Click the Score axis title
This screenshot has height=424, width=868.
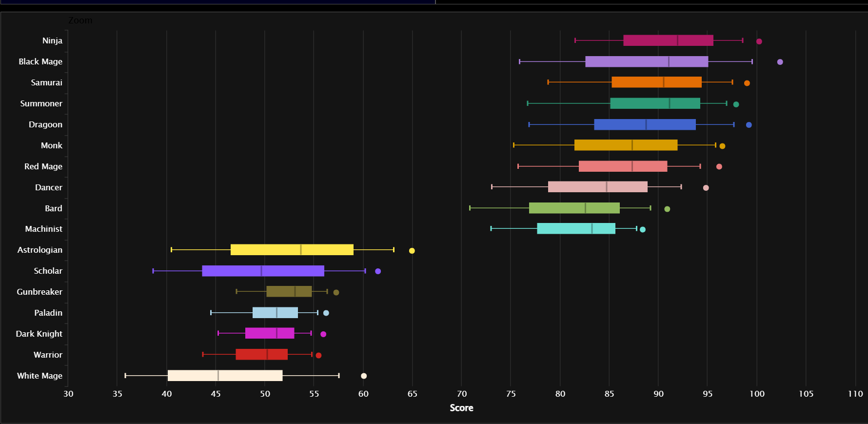[461, 408]
